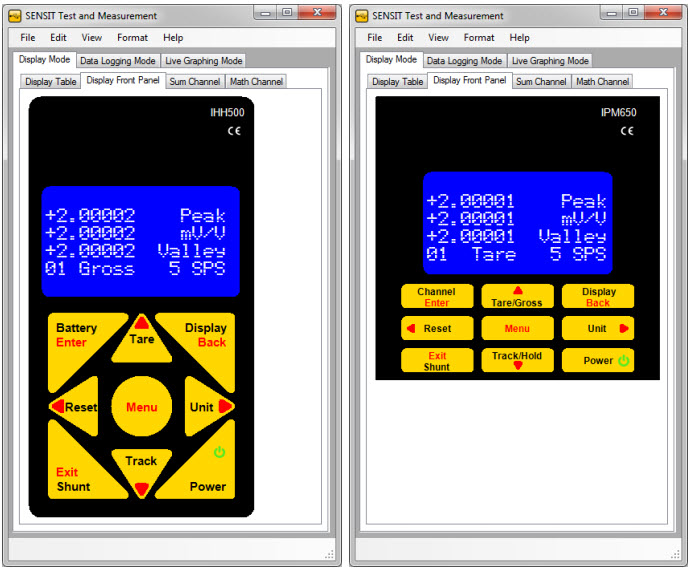This screenshot has height=568, width=690.
Task: Click resize grip of left window
Action: (330, 555)
